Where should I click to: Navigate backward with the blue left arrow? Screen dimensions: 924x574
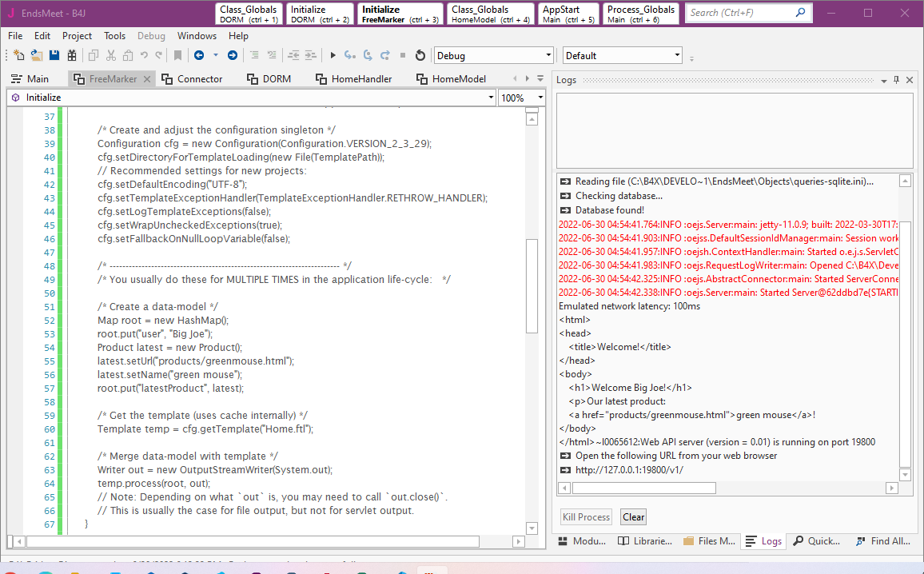pos(199,55)
